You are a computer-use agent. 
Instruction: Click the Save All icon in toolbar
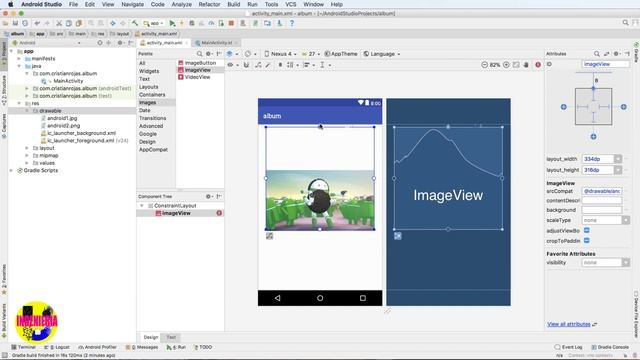(15, 23)
